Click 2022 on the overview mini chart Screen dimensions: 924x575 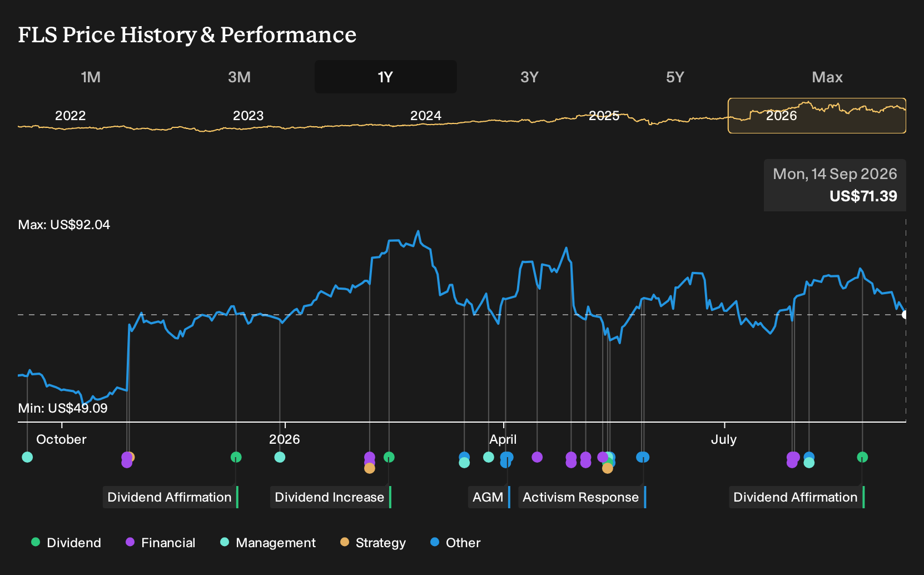point(71,116)
